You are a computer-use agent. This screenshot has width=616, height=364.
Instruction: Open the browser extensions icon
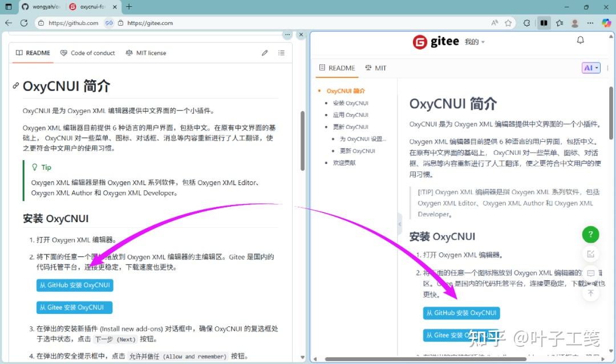tap(527, 23)
